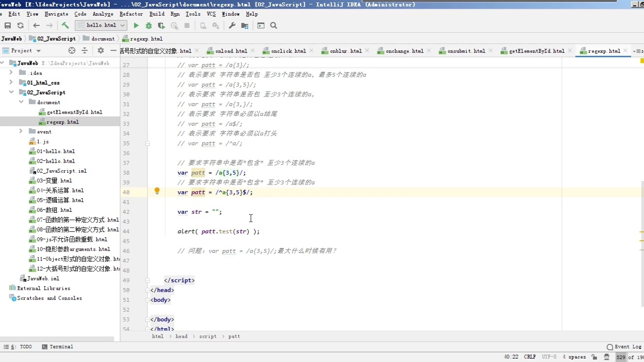Close the onchange.html tab
Image resolution: width=644 pixels, height=362 pixels.
(429, 51)
